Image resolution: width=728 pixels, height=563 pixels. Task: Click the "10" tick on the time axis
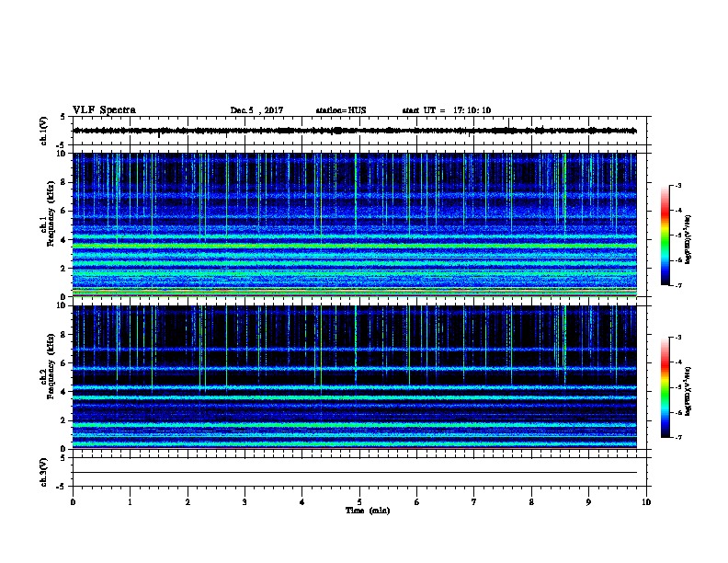(x=646, y=502)
